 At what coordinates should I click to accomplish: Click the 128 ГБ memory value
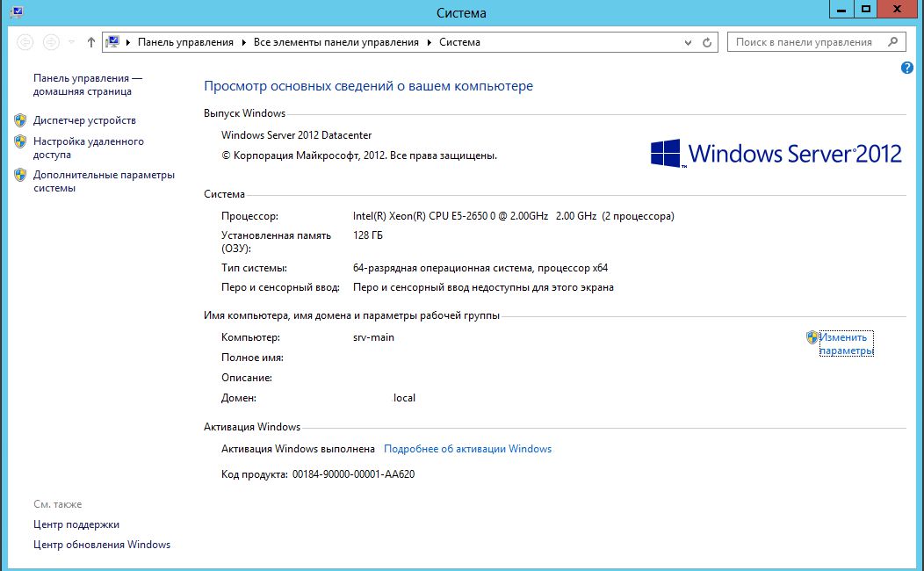click(x=368, y=235)
